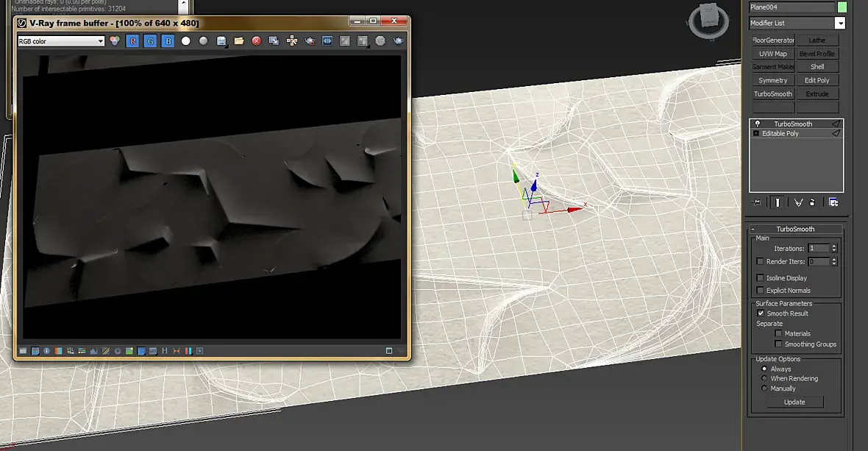Viewport: 868px width, 451px height.
Task: Uncheck the Smooth Result checkbox
Action: pos(761,313)
